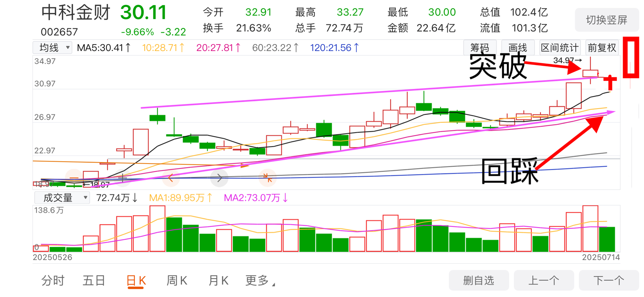Click the 最高 value 33.27

(x=350, y=12)
